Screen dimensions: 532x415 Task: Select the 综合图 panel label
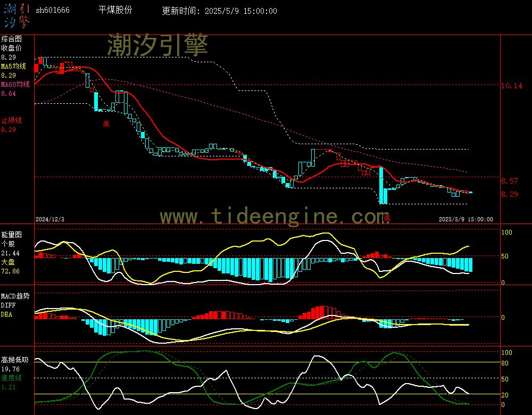click(12, 39)
